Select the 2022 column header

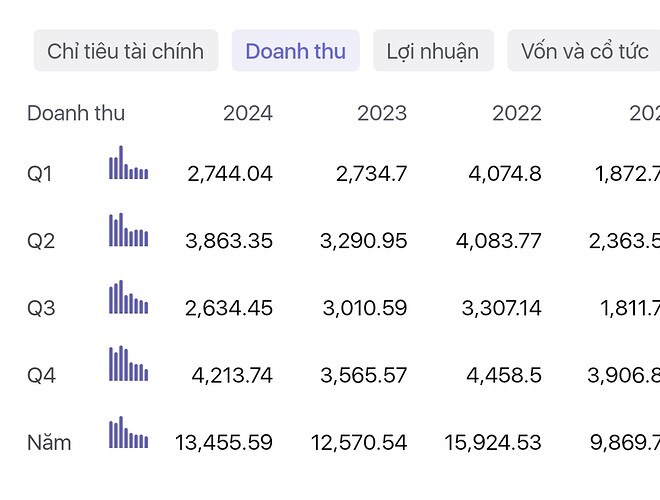516,113
